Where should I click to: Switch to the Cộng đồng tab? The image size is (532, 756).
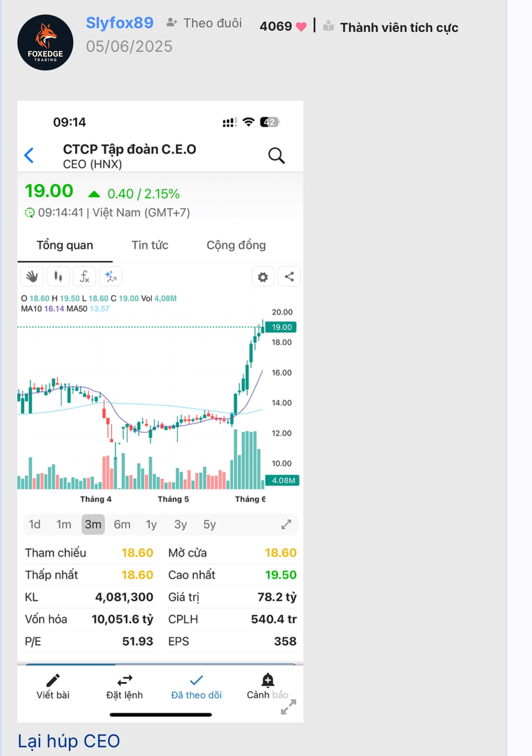click(236, 245)
